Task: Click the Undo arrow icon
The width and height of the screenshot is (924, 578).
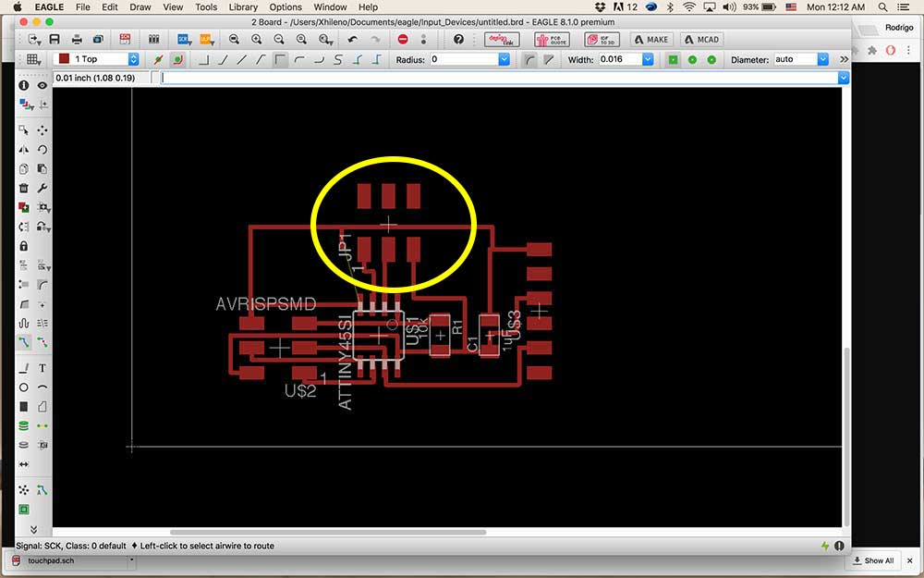Action: tap(352, 40)
